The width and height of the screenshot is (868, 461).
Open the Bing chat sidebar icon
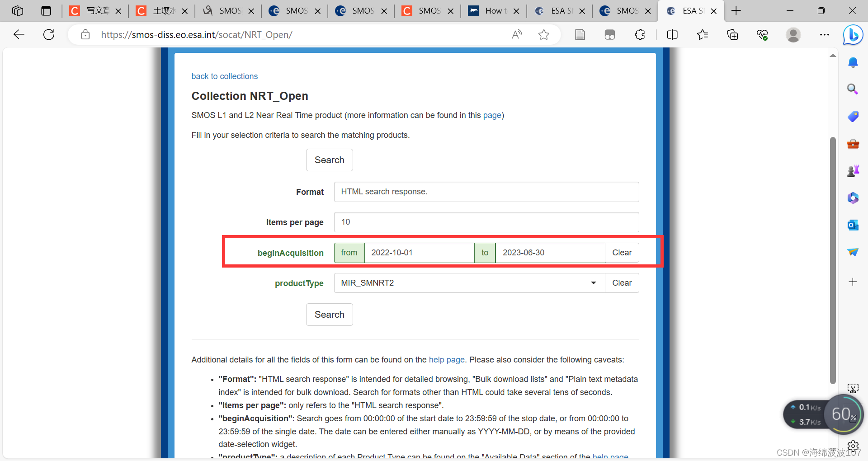(853, 35)
